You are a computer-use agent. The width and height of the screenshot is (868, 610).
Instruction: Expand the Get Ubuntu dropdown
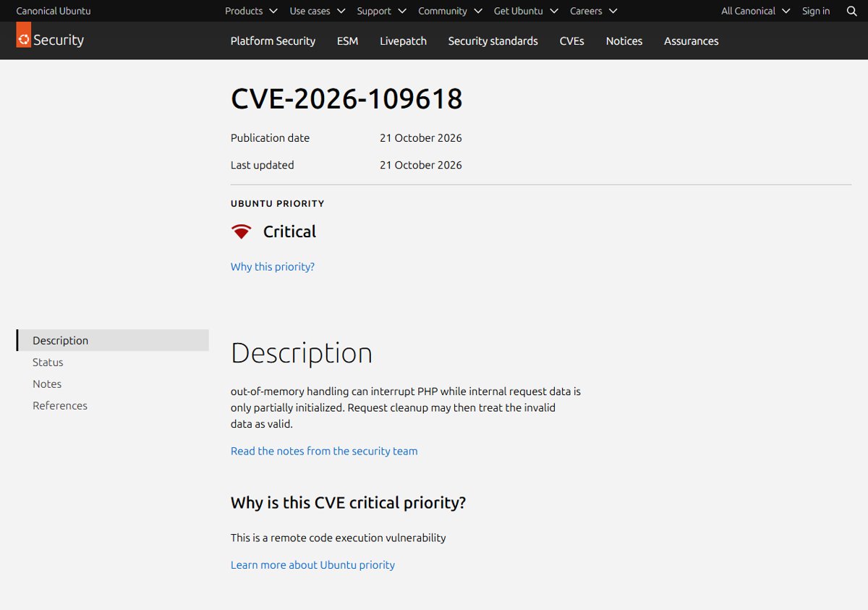[x=526, y=11]
